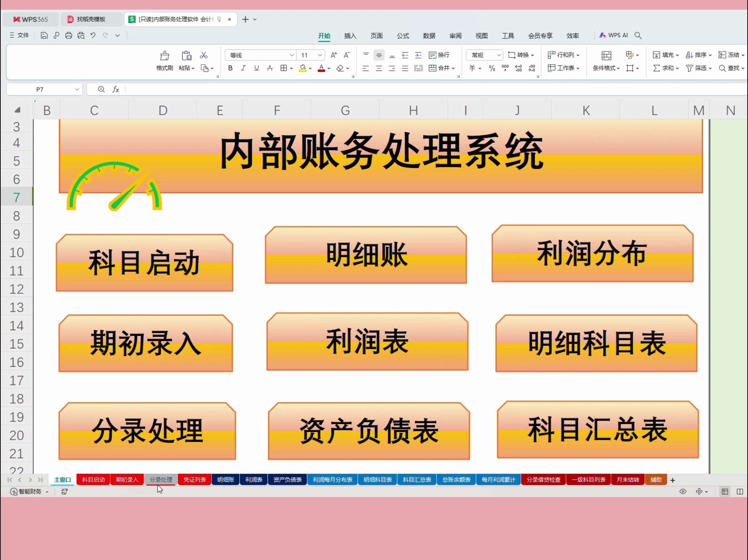The width and height of the screenshot is (748, 560).
Task: Click the Redo arrow icon
Action: 105,35
